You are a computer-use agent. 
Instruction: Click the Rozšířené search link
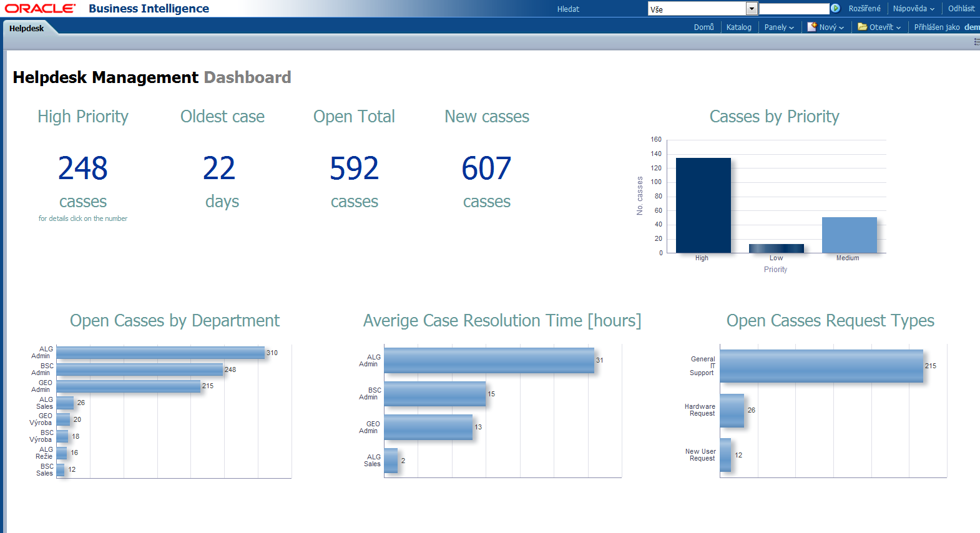pos(865,9)
